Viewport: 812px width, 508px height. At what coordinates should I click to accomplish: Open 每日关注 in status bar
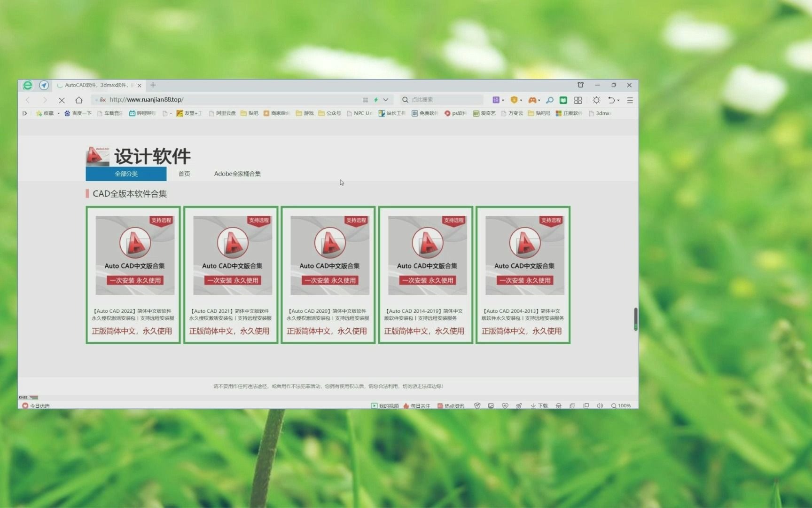click(417, 405)
